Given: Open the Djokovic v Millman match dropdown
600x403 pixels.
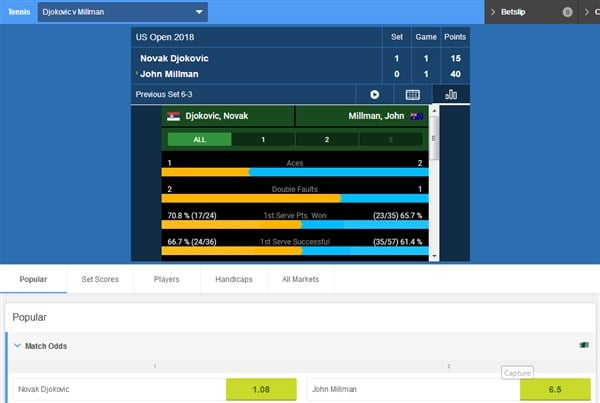Looking at the screenshot, I should tap(122, 12).
